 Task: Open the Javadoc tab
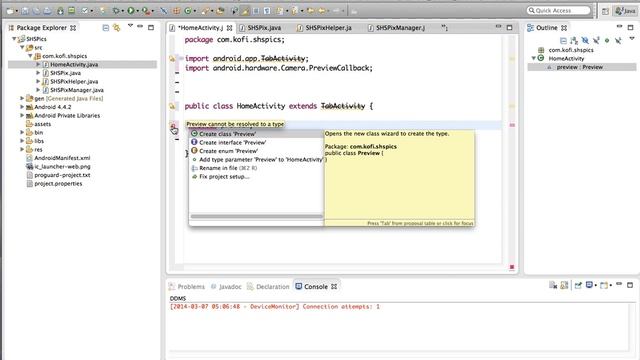(x=226, y=287)
